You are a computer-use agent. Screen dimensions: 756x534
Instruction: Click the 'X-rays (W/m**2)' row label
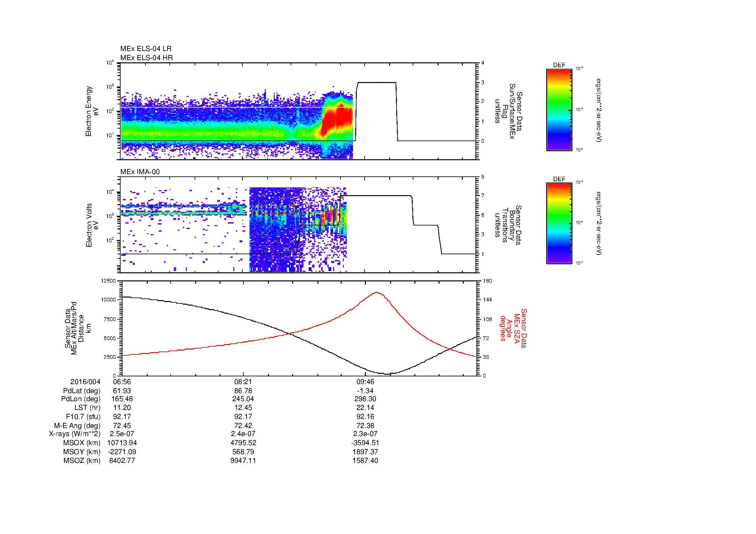pyautogui.click(x=75, y=434)
